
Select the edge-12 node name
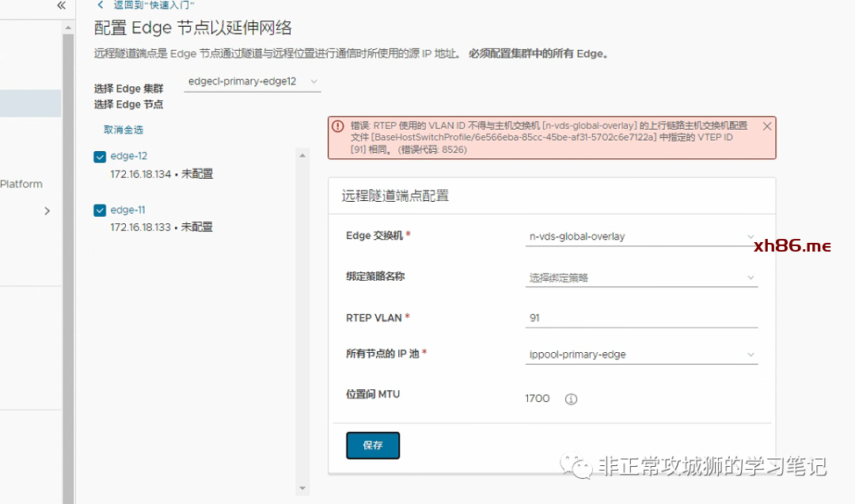click(x=129, y=156)
